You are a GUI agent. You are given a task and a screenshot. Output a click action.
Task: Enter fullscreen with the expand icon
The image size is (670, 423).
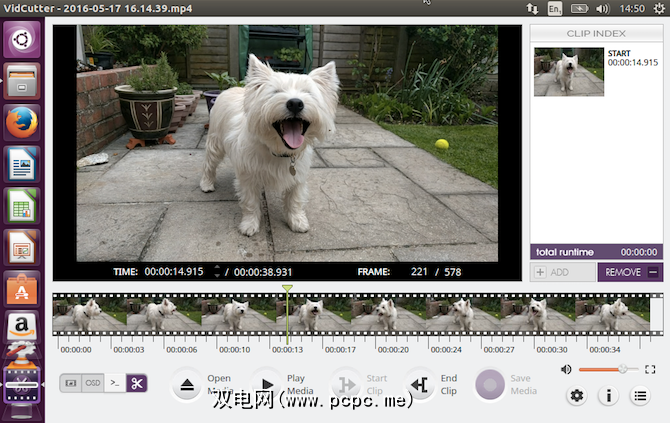tap(650, 369)
